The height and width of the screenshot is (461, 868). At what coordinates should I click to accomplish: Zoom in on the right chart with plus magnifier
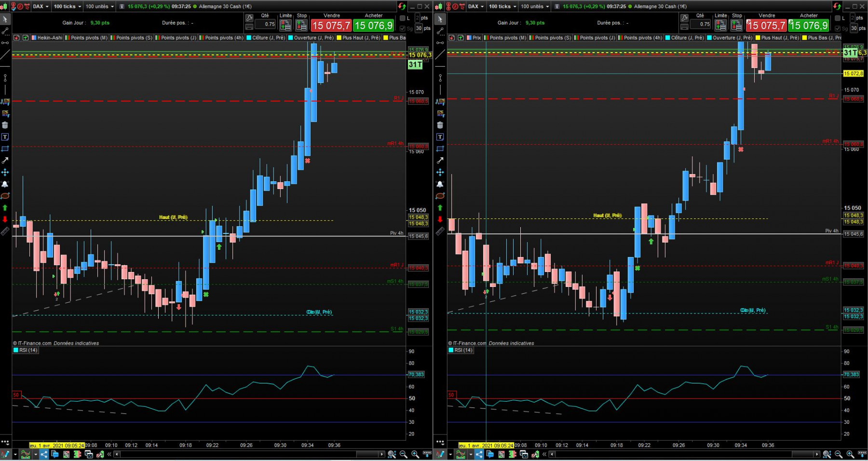(x=850, y=454)
